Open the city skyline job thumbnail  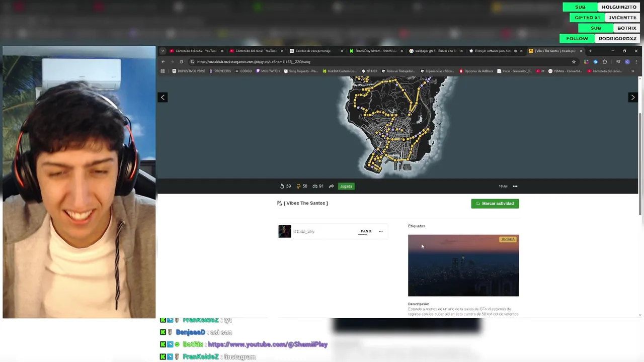tap(463, 265)
